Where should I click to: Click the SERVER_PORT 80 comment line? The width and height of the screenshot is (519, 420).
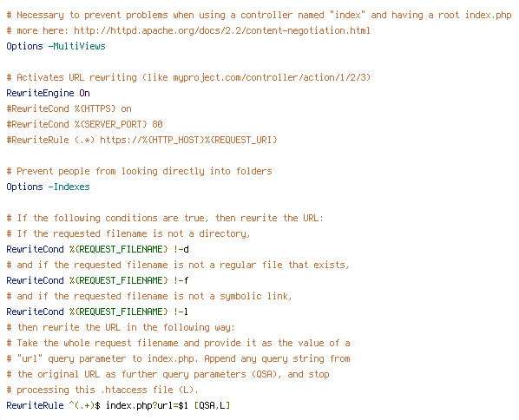point(84,124)
